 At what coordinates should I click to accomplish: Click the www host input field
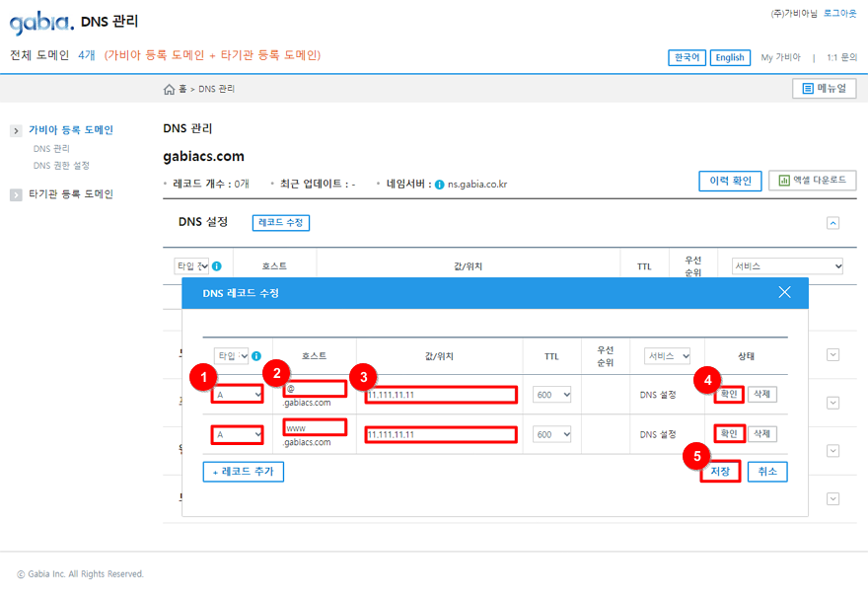point(315,427)
